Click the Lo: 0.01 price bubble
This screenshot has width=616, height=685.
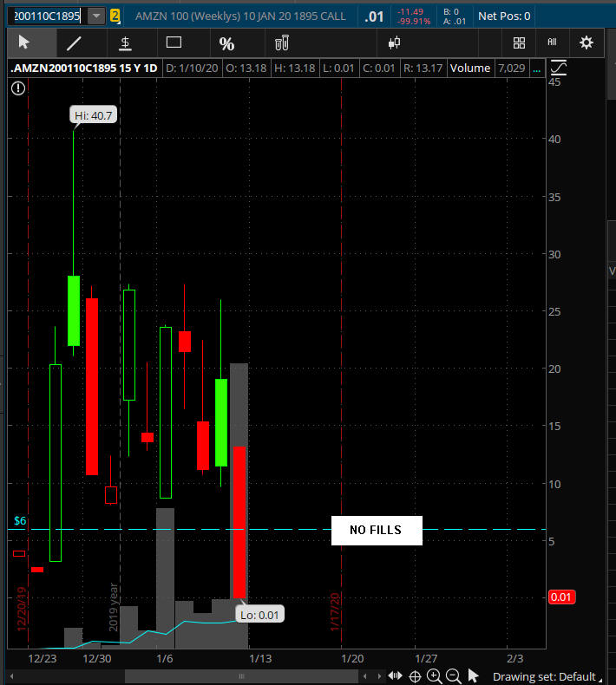point(259,615)
